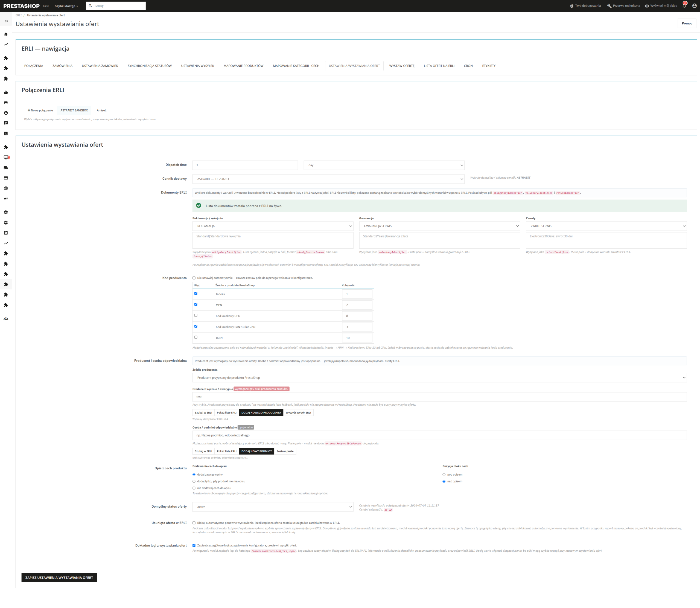Click the Dispatch time number field

[x=245, y=165]
